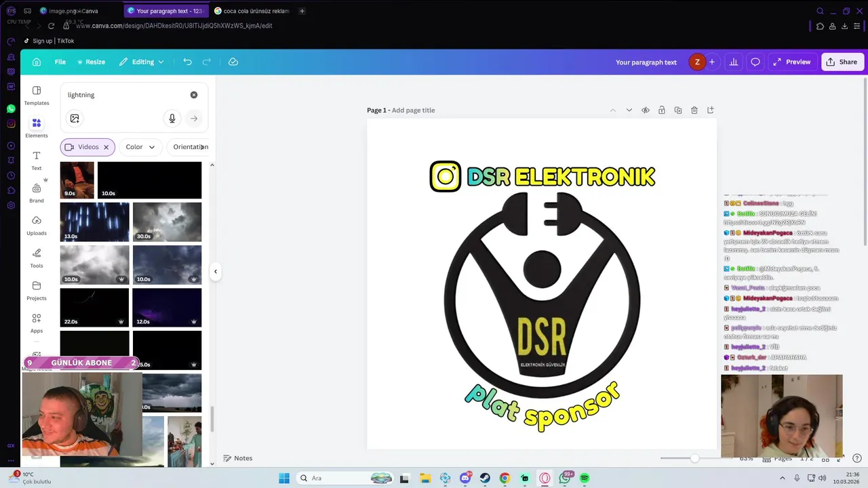Viewport: 868px width, 488px height.
Task: Select the 12.0s purple lightning video
Action: pyautogui.click(x=167, y=307)
